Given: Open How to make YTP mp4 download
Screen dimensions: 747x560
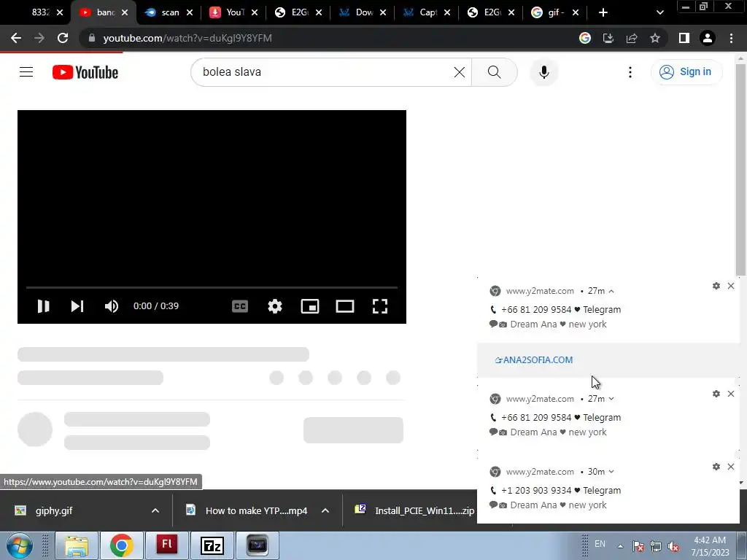Looking at the screenshot, I should pos(256,511).
